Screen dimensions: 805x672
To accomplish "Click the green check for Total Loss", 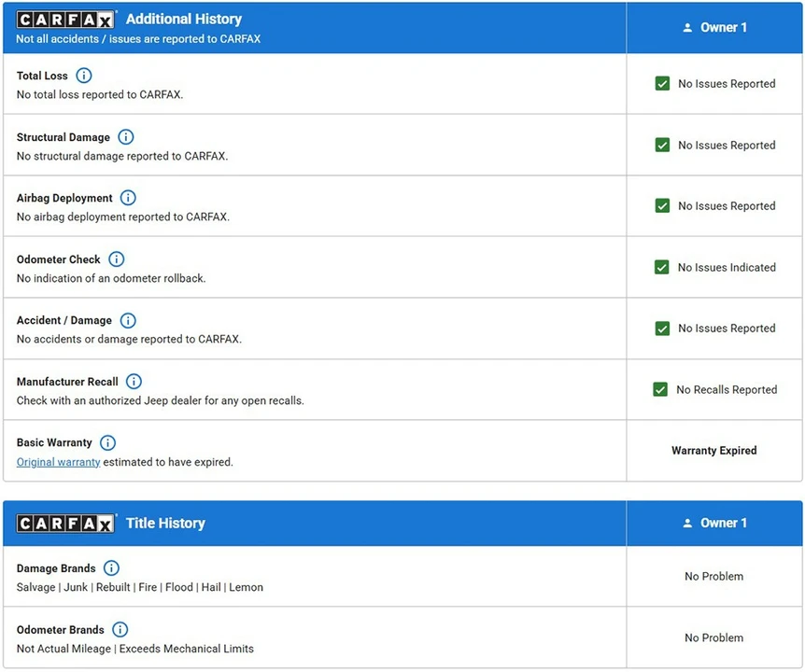I will coord(662,84).
